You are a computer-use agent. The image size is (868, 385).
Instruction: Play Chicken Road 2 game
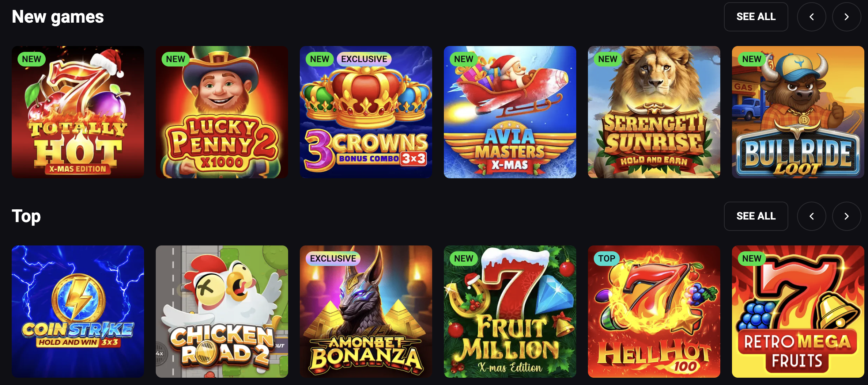222,312
